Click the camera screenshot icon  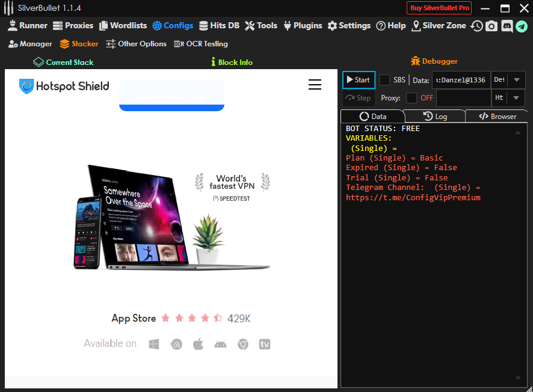coord(491,26)
